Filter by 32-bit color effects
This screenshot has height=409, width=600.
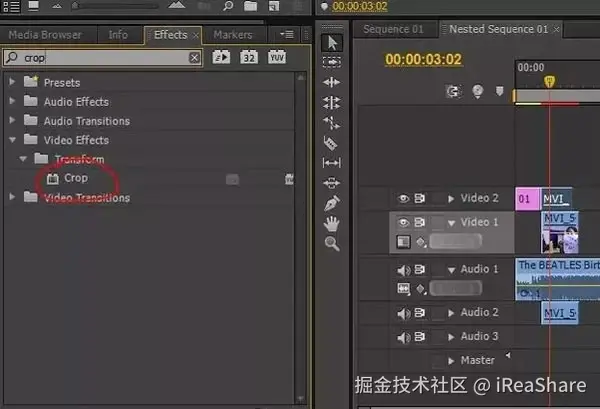(249, 57)
